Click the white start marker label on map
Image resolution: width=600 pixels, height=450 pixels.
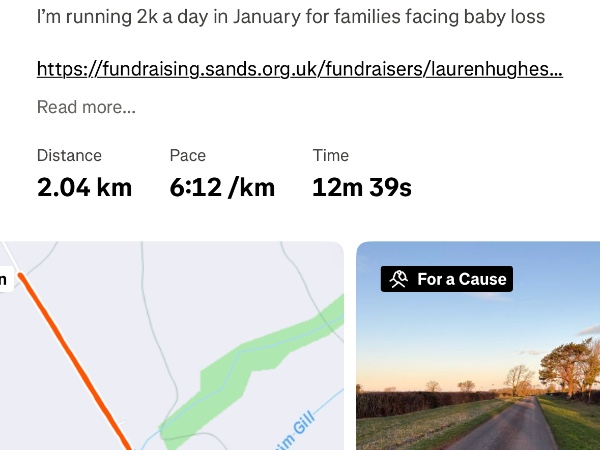coord(6,280)
